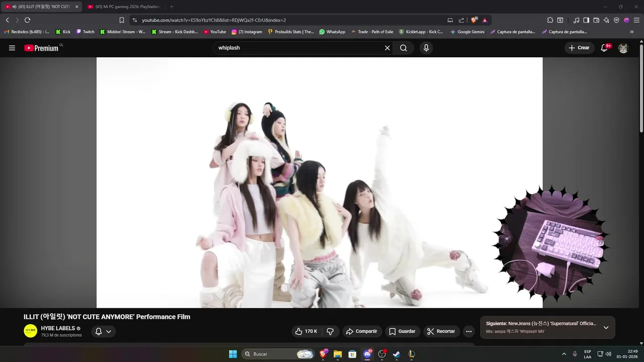Viewport: 644px width, 362px height.
Task: Click the share page icon in address bar
Action: [x=461, y=20]
